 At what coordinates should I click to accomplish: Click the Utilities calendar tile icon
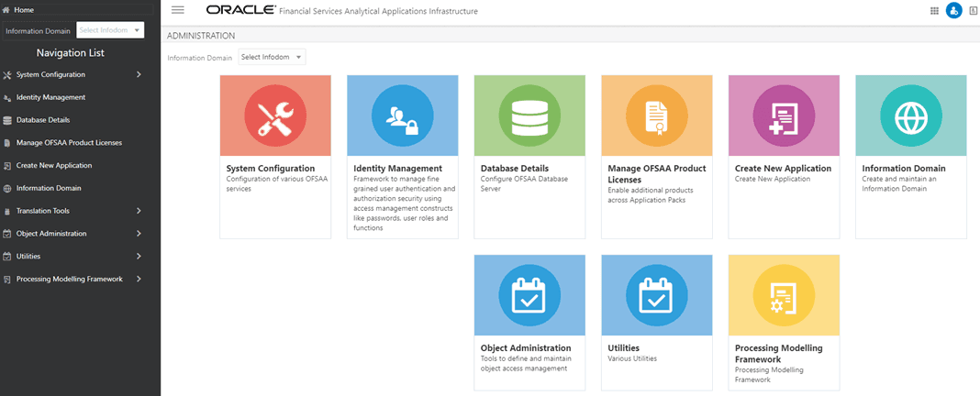[x=657, y=295]
